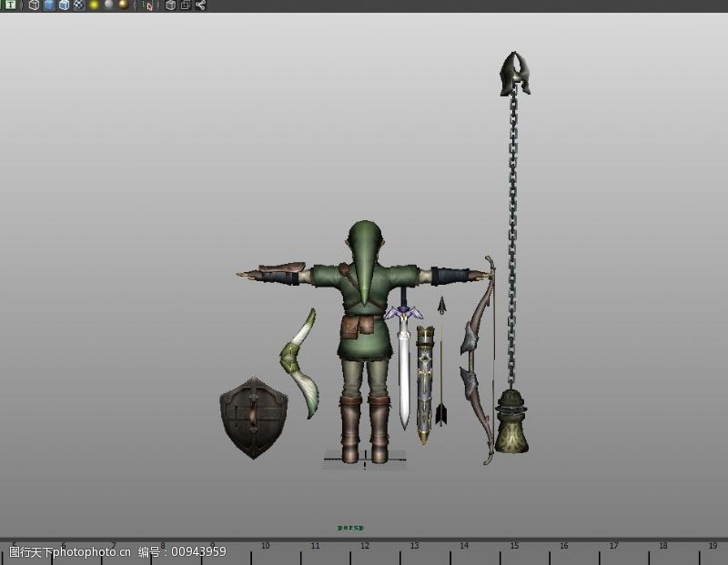The width and height of the screenshot is (728, 565).
Task: Enable wireframe cube display mode
Action: click(33, 5)
